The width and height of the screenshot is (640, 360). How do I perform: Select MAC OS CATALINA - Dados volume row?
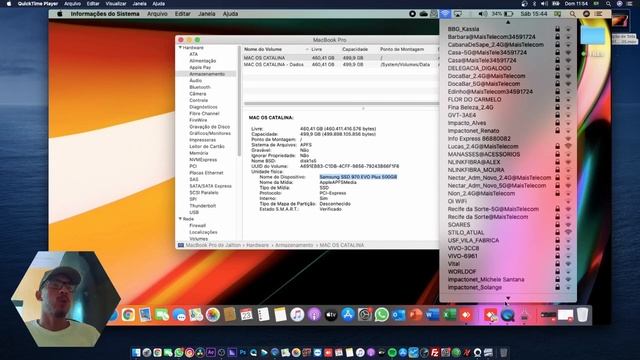click(x=340, y=64)
